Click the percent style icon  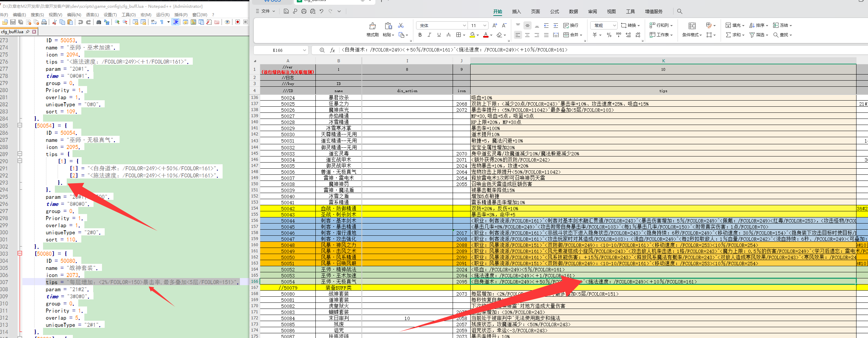(609, 35)
